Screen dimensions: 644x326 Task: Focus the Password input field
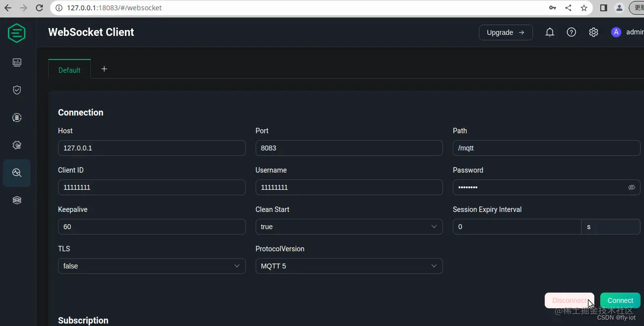pyautogui.click(x=546, y=187)
